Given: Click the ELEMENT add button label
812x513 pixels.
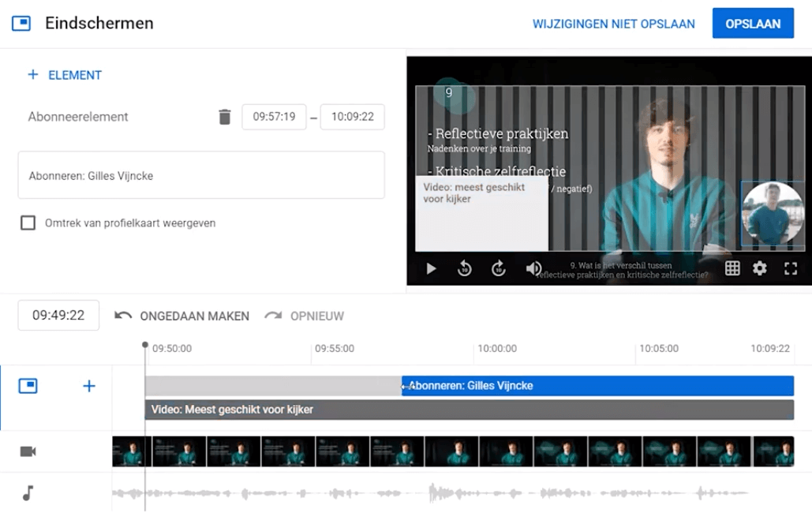Looking at the screenshot, I should [75, 75].
